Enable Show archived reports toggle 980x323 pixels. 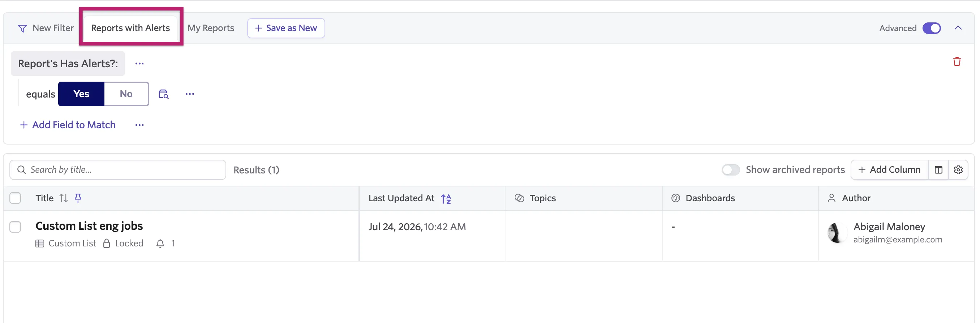coord(730,170)
